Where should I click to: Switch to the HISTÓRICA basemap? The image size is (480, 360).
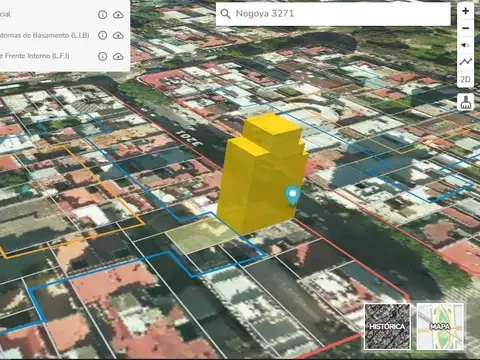[387, 326]
